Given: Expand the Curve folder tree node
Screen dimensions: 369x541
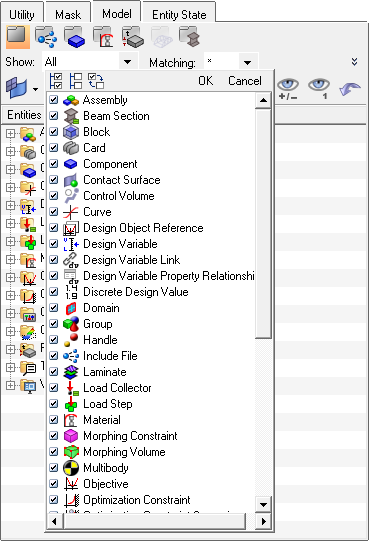Looking at the screenshot, I should click(10, 187).
